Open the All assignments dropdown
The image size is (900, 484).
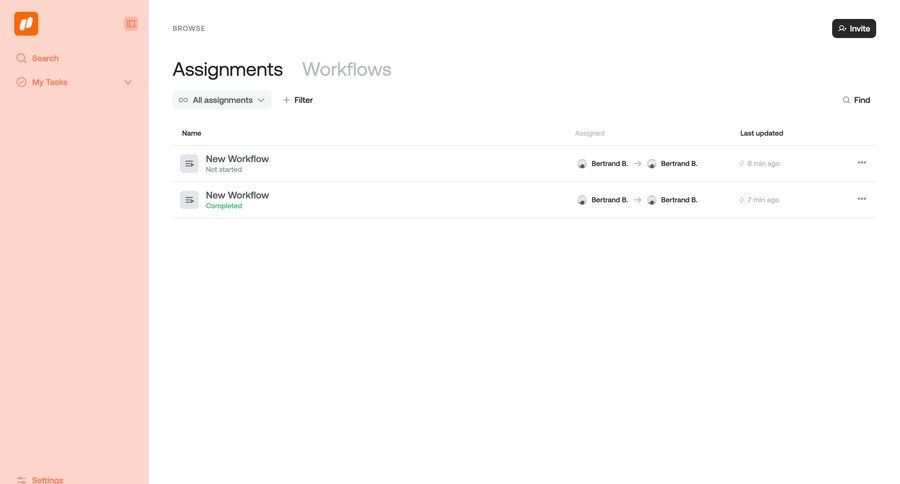tap(222, 100)
